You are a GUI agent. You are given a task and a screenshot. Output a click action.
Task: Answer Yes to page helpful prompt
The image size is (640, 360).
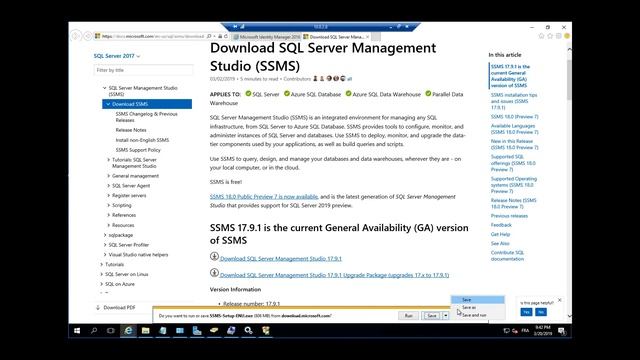click(x=526, y=312)
